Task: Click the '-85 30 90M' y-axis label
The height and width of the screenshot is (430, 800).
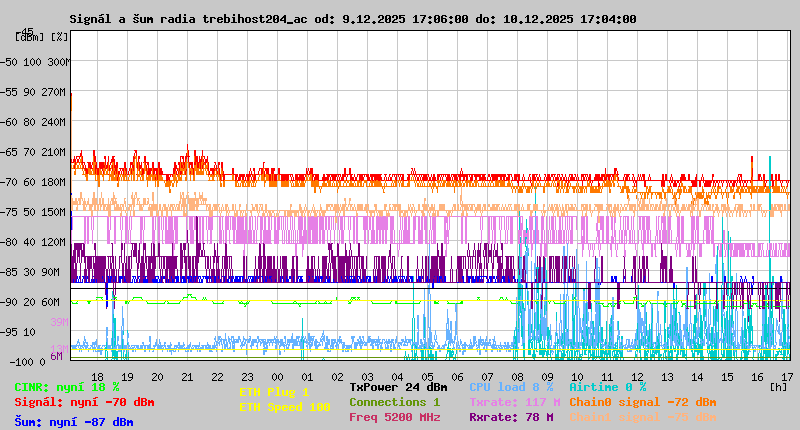Action: coord(31,272)
